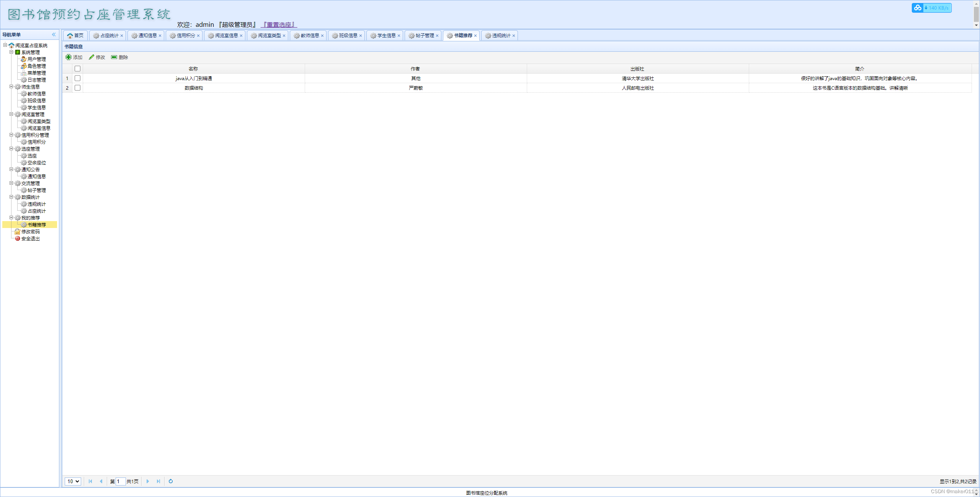
Task: Close the 通知信息 tab
Action: 160,36
